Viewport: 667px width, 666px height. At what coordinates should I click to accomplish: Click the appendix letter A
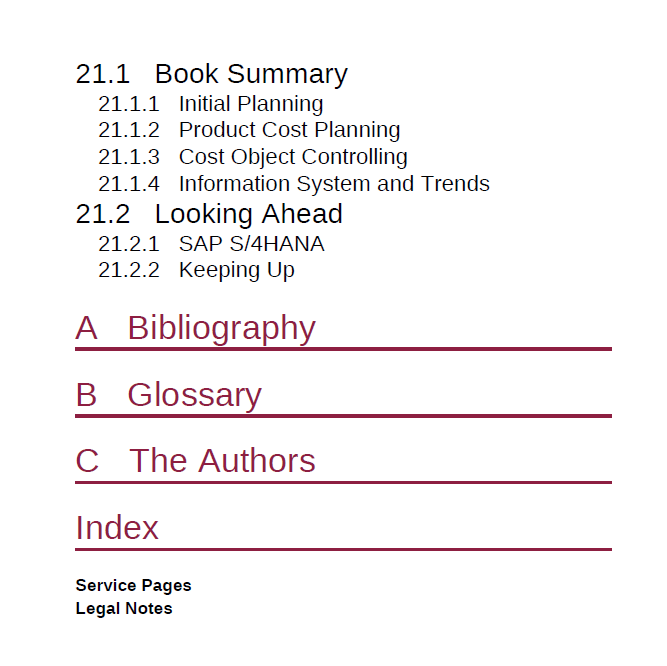86,328
